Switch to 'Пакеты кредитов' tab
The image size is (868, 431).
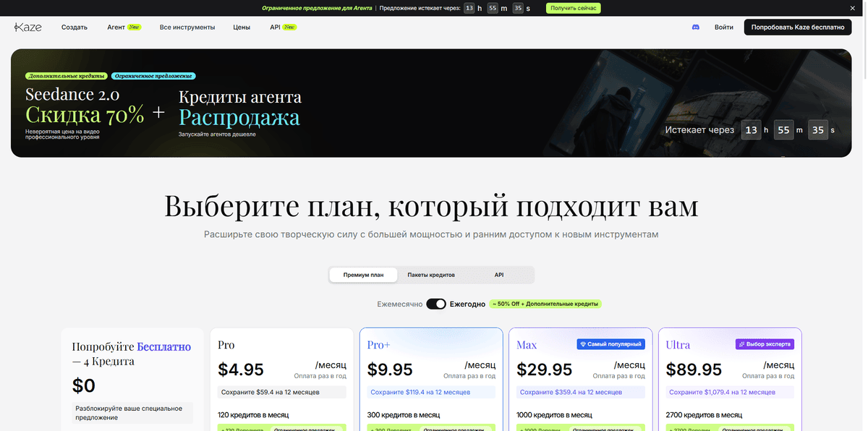click(431, 275)
